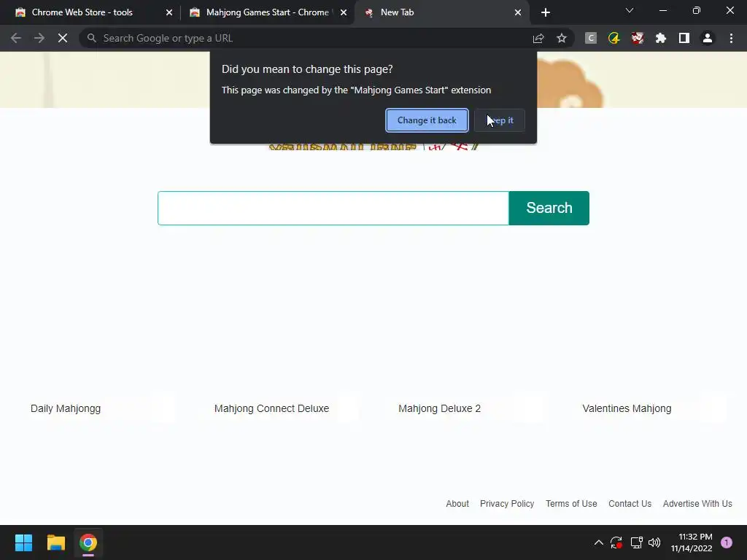Minimize the Chrome window
The image size is (747, 560).
[x=662, y=10]
